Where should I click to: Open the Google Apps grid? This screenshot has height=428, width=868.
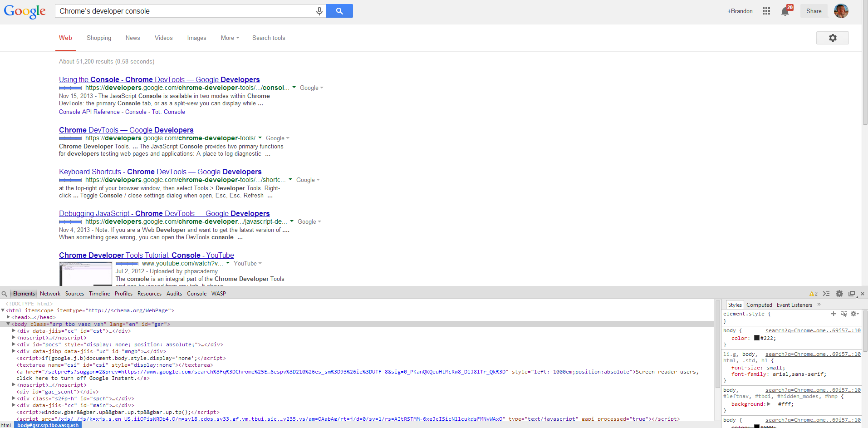(766, 11)
